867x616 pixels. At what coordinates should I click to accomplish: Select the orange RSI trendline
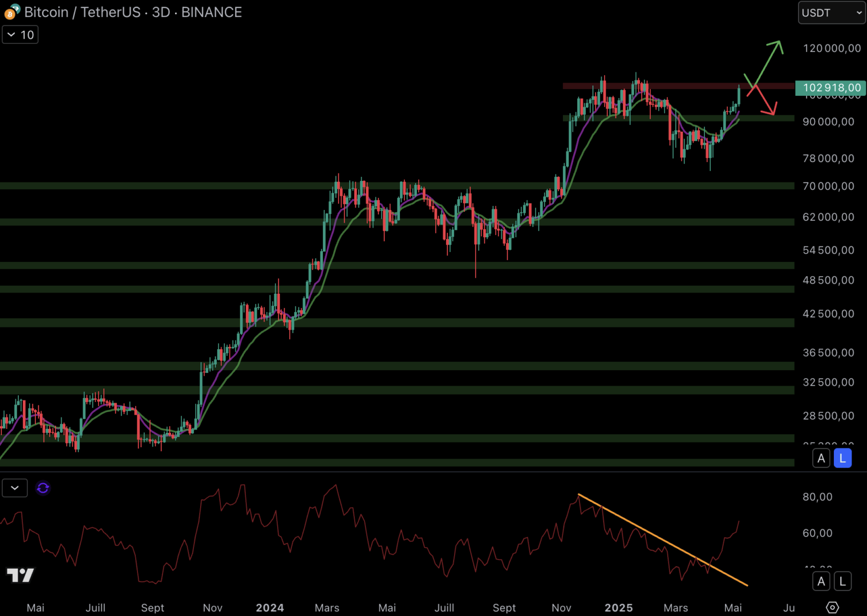tap(662, 540)
